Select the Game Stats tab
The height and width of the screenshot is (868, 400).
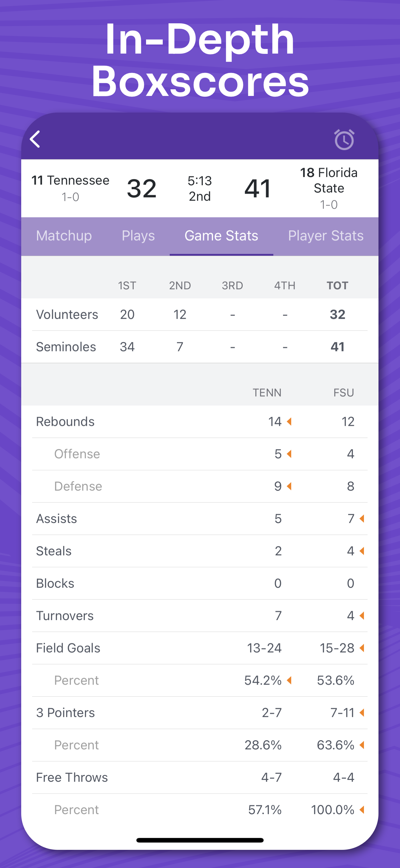tap(221, 236)
